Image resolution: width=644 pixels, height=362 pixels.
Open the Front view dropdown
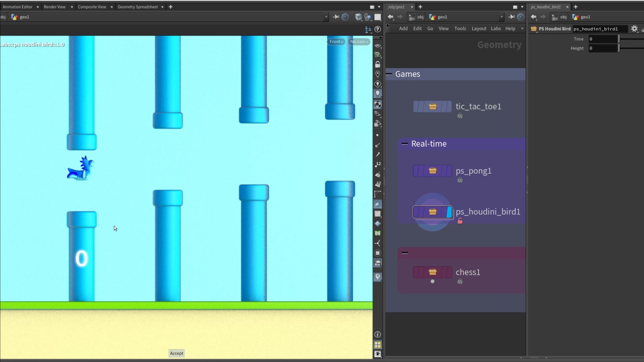coord(336,42)
